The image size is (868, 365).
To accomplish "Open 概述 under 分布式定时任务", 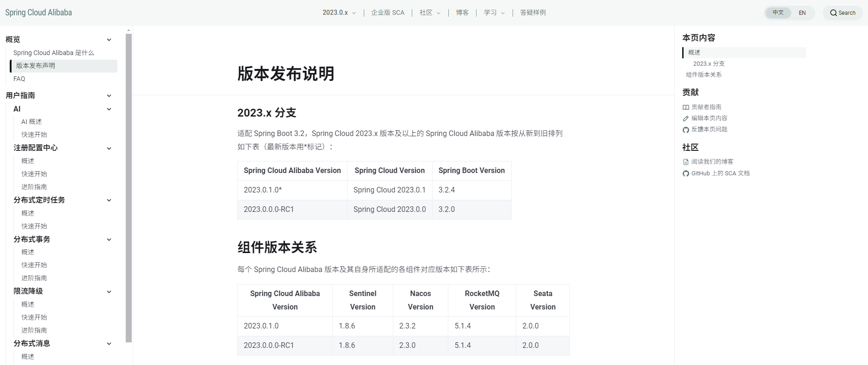I will tap(28, 213).
